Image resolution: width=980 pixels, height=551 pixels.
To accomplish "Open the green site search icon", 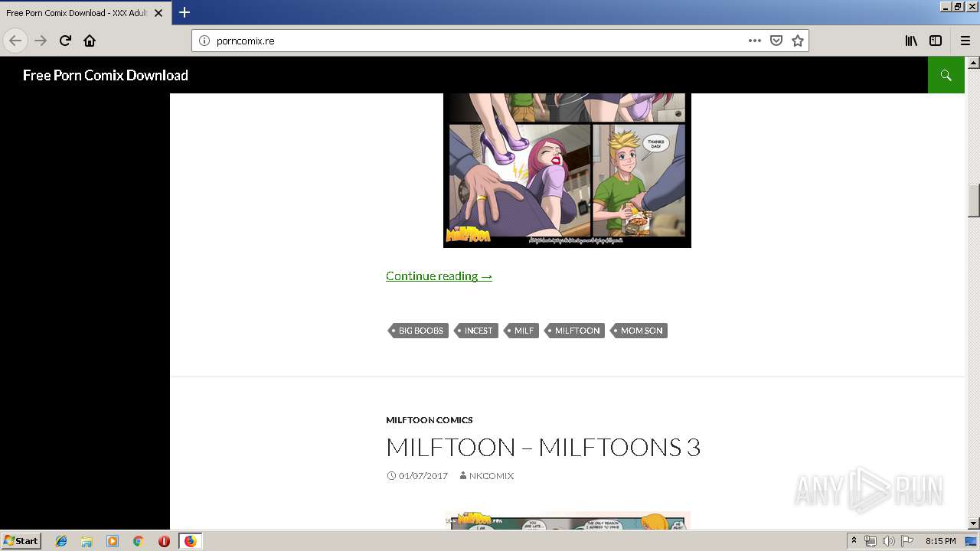I will (x=946, y=75).
